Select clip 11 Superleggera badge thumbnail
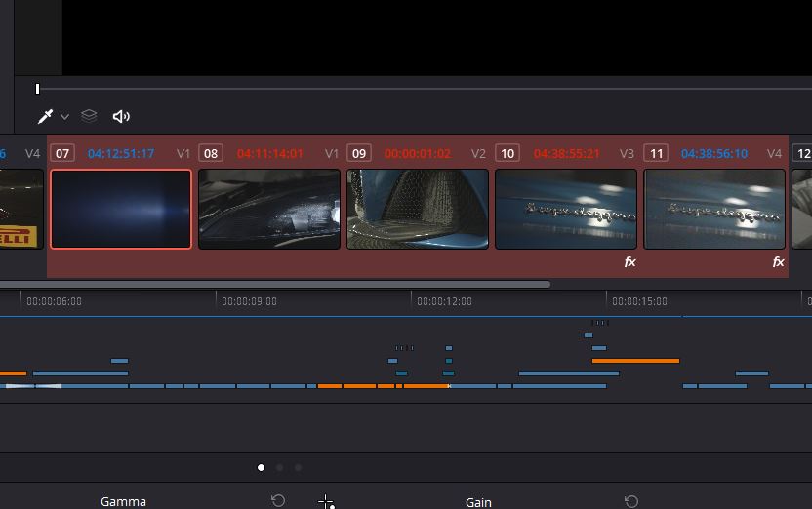The height and width of the screenshot is (509, 812). coord(714,209)
